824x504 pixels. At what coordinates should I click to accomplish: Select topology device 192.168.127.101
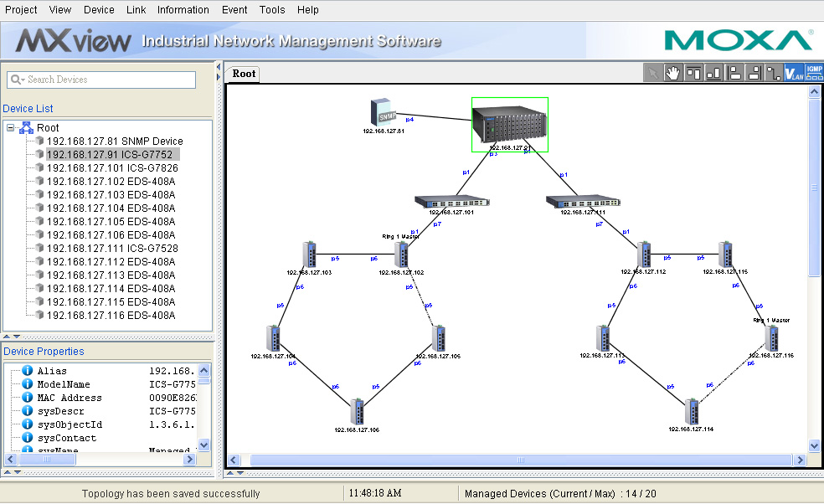coord(452,202)
